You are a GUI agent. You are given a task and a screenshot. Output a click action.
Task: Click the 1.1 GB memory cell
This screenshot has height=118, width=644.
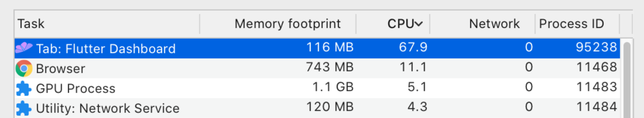click(333, 87)
